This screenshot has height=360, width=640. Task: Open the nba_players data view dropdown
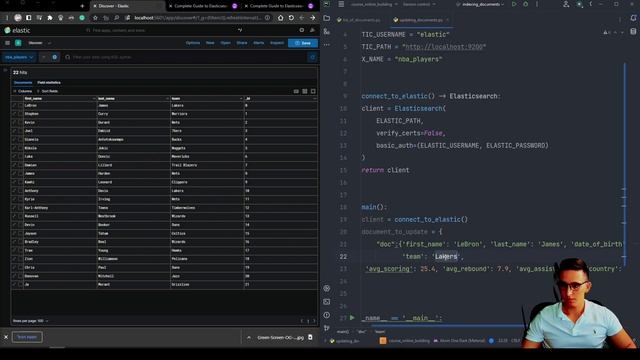(x=19, y=57)
